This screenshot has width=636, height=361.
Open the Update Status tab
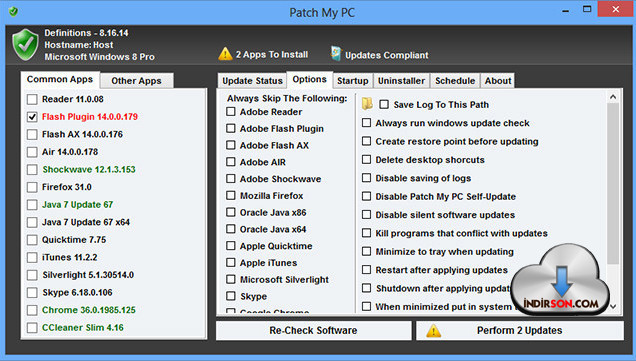coord(252,81)
